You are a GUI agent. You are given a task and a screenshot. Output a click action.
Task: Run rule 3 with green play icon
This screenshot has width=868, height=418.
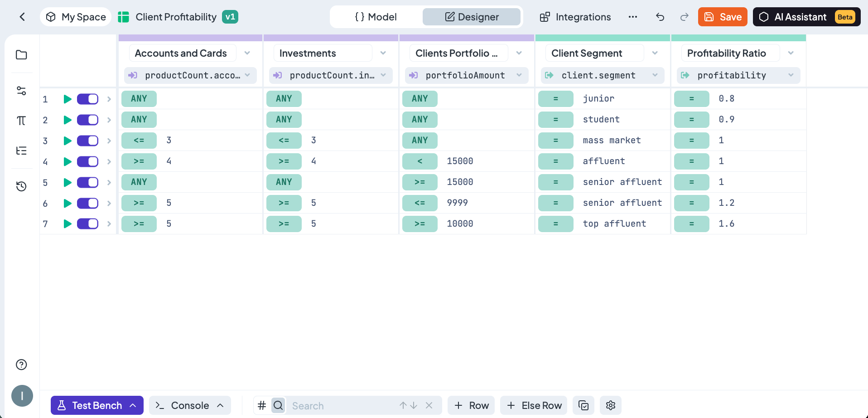tap(68, 141)
